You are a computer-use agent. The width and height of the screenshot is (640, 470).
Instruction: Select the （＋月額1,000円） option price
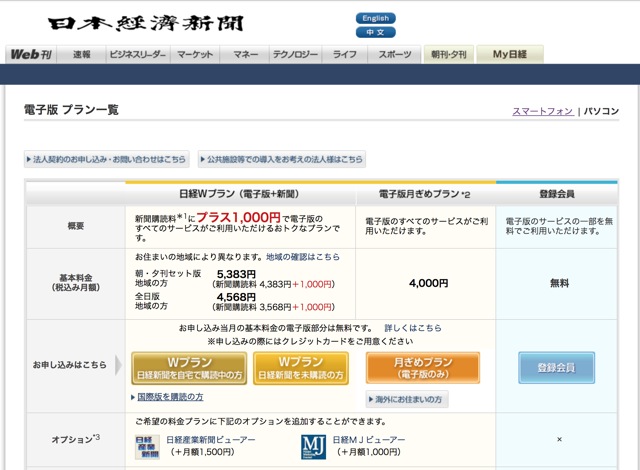click(x=369, y=452)
